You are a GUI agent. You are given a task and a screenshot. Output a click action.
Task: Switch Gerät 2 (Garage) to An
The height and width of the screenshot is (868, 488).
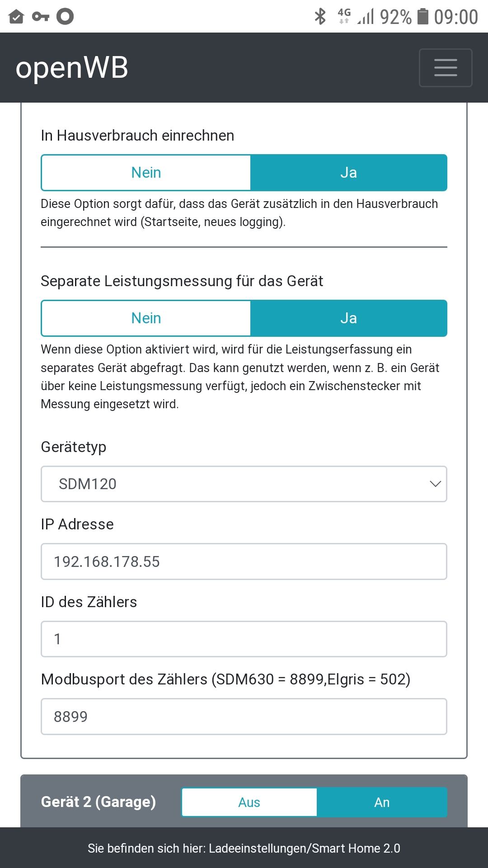point(382,802)
